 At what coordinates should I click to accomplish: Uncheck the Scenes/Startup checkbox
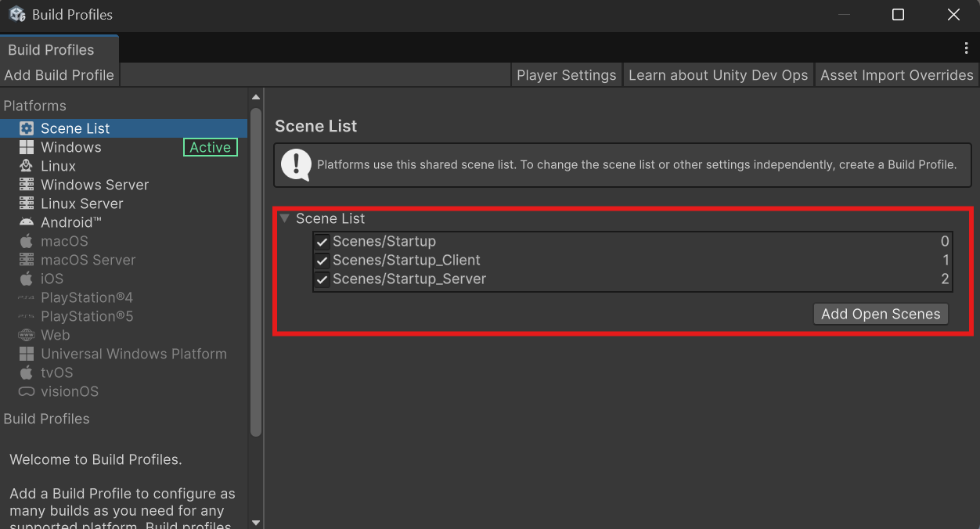pyautogui.click(x=322, y=242)
